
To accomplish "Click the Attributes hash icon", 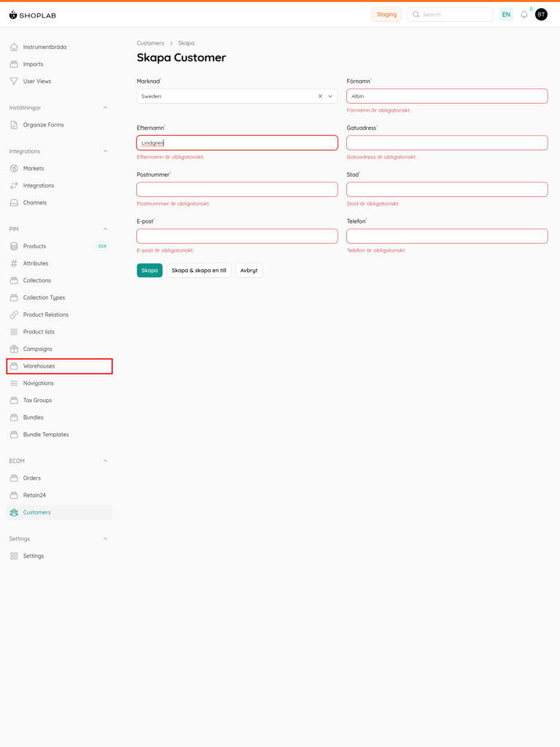I will pyautogui.click(x=14, y=263).
